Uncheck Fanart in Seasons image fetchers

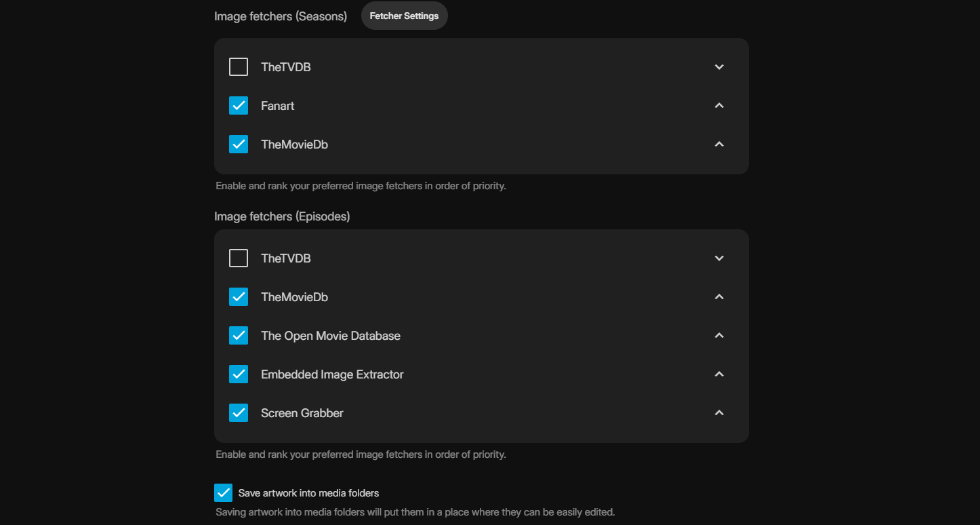click(x=239, y=106)
